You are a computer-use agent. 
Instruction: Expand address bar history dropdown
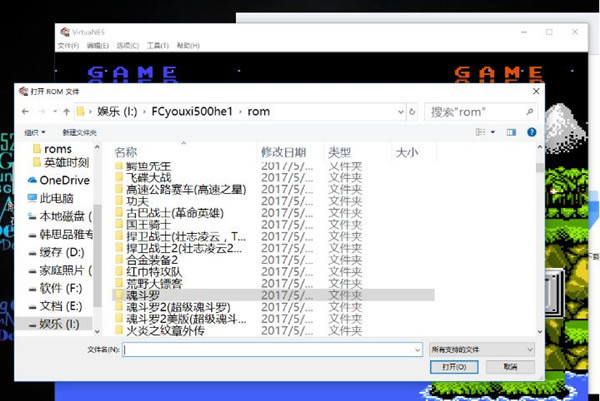401,112
